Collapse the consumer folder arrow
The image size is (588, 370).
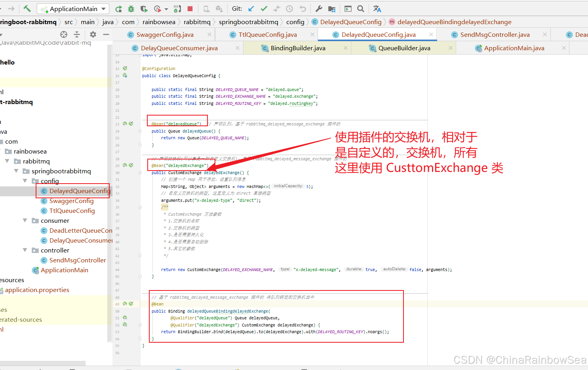click(25, 220)
